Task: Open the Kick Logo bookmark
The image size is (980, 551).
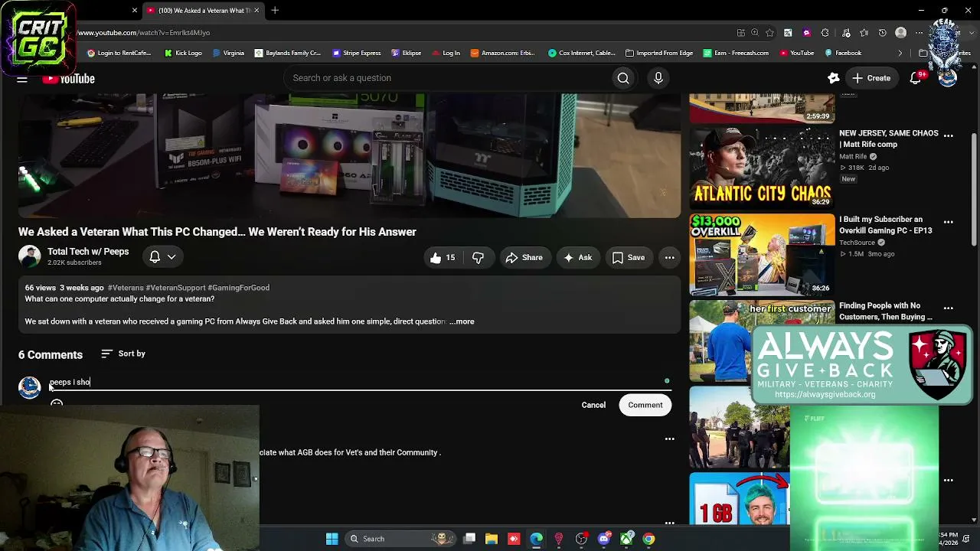Action: click(183, 53)
